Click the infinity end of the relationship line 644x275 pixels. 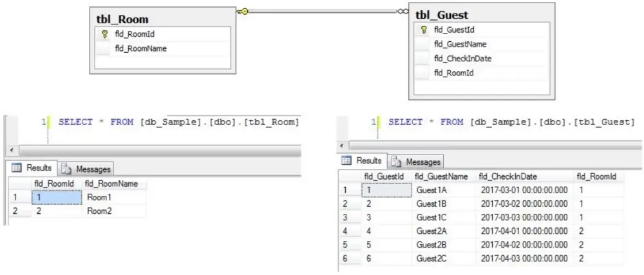click(402, 12)
